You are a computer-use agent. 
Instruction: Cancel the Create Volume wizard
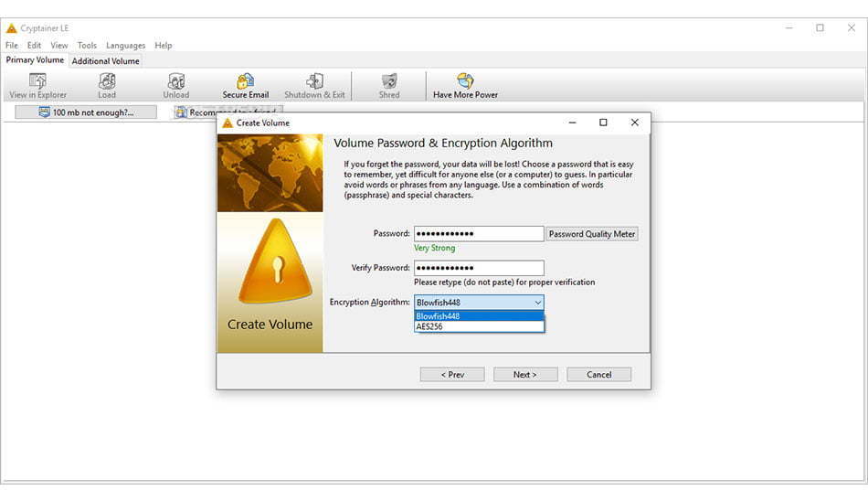pyautogui.click(x=599, y=375)
